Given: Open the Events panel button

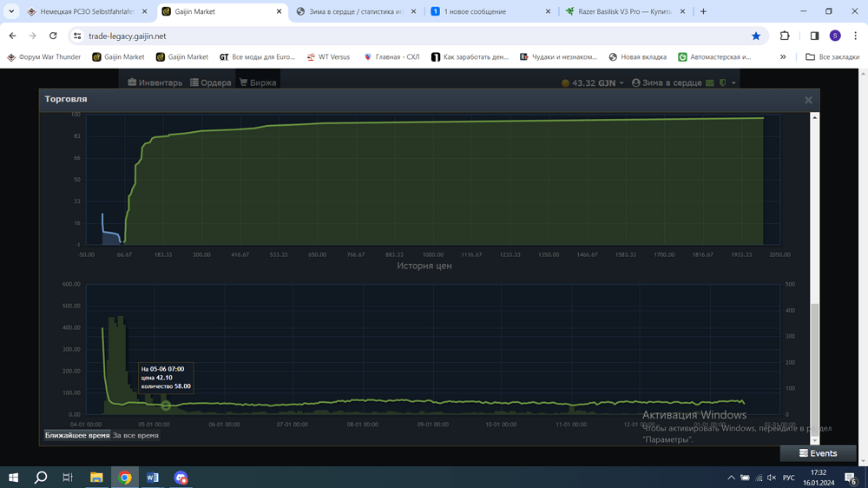Looking at the screenshot, I should tap(818, 453).
